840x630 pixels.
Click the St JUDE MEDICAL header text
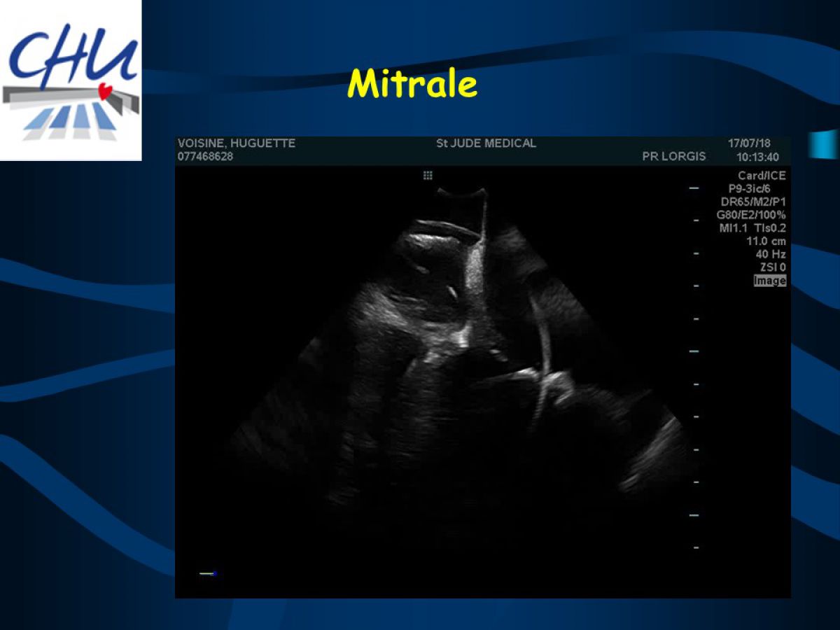click(x=486, y=143)
